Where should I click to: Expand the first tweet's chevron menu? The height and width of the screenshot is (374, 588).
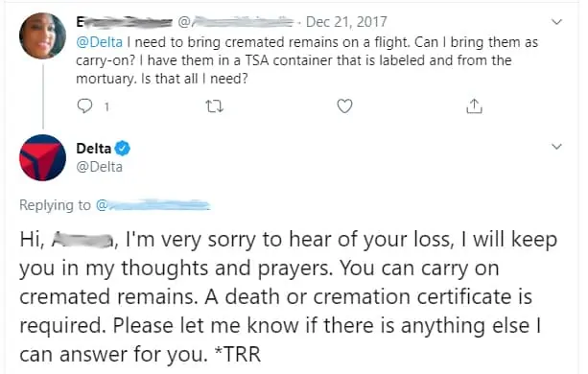[x=557, y=22]
